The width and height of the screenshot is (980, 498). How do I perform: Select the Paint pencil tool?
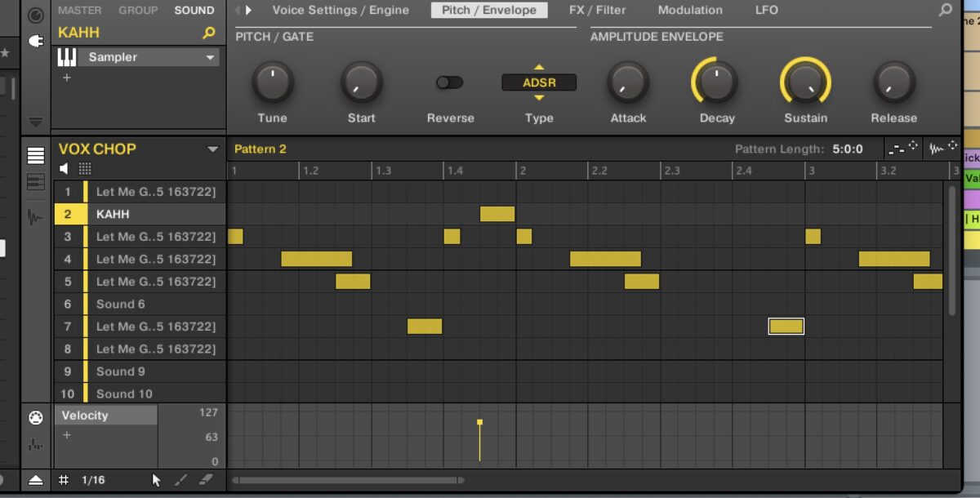point(180,480)
